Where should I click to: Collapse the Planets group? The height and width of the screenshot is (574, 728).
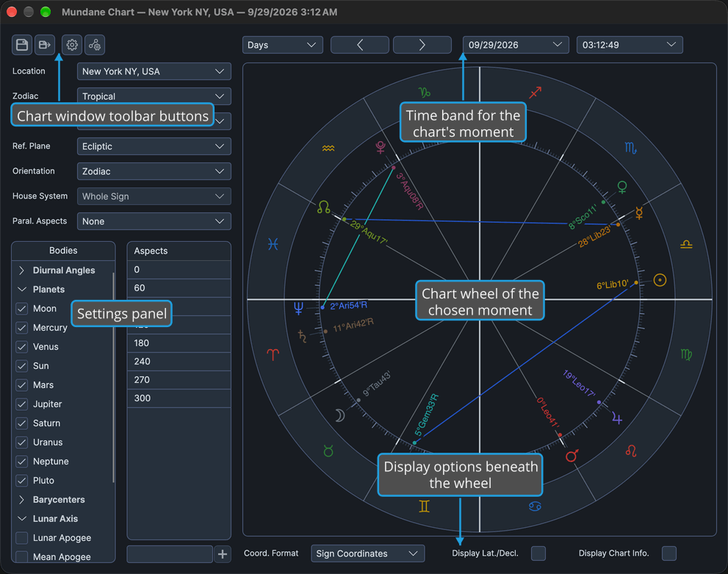[x=21, y=290]
